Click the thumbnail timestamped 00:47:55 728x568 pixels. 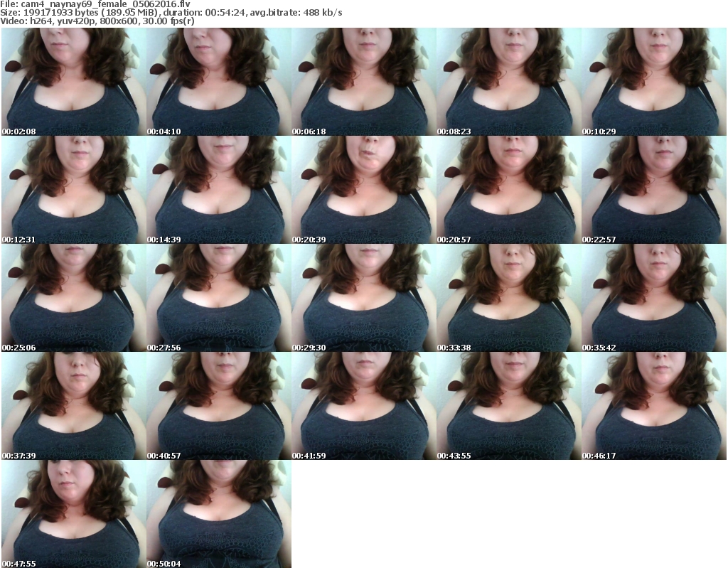pyautogui.click(x=73, y=514)
